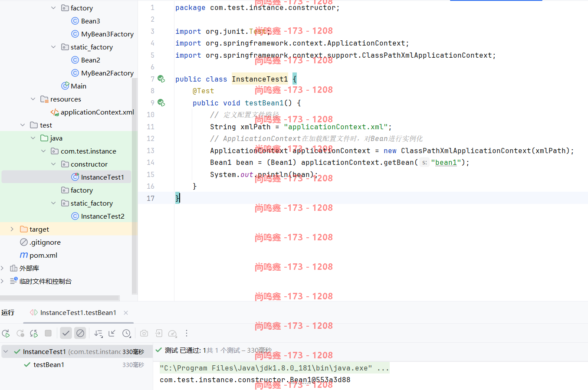Viewport: 588px width, 390px height.
Task: Click the collapse all tests icon
Action: point(112,333)
